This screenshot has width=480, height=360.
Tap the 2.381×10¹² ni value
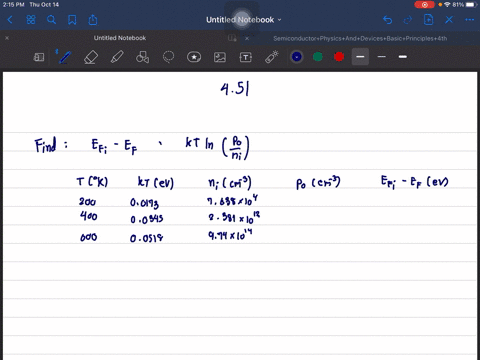coord(234,218)
